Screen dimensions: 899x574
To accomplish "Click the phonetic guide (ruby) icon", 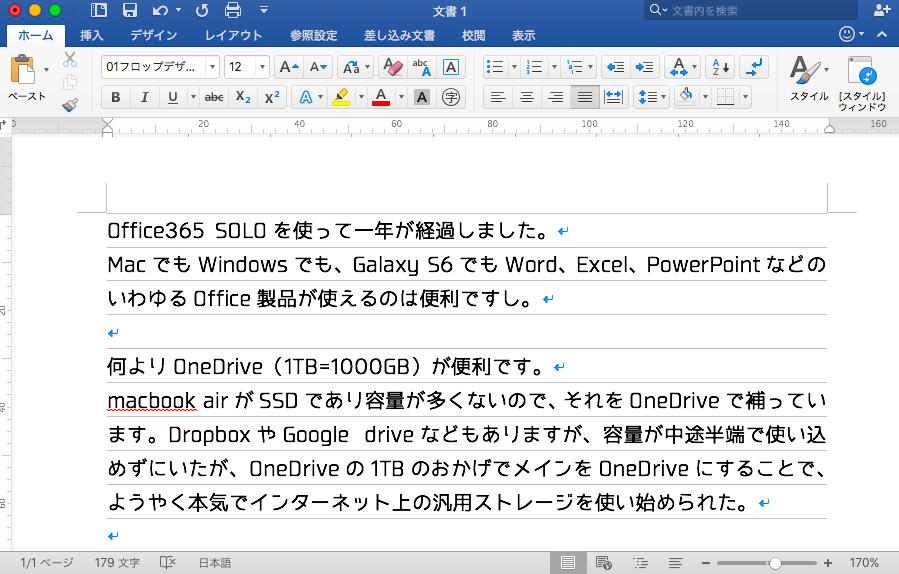I will click(x=421, y=67).
